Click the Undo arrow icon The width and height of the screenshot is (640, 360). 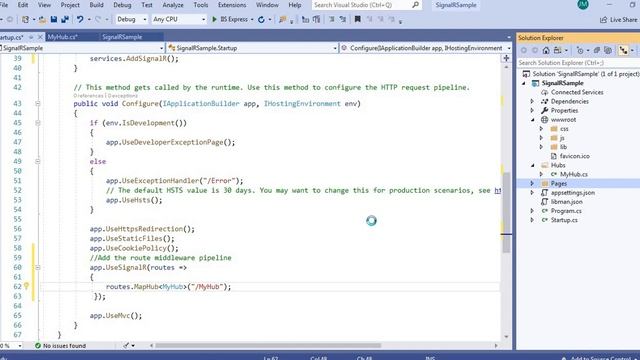[80, 19]
